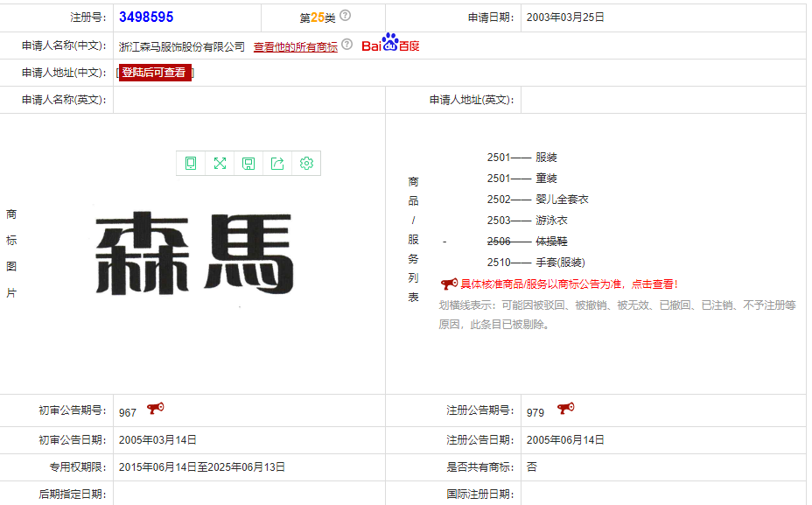Click registration number 3498595
Image resolution: width=812 pixels, height=505 pixels.
pos(146,18)
